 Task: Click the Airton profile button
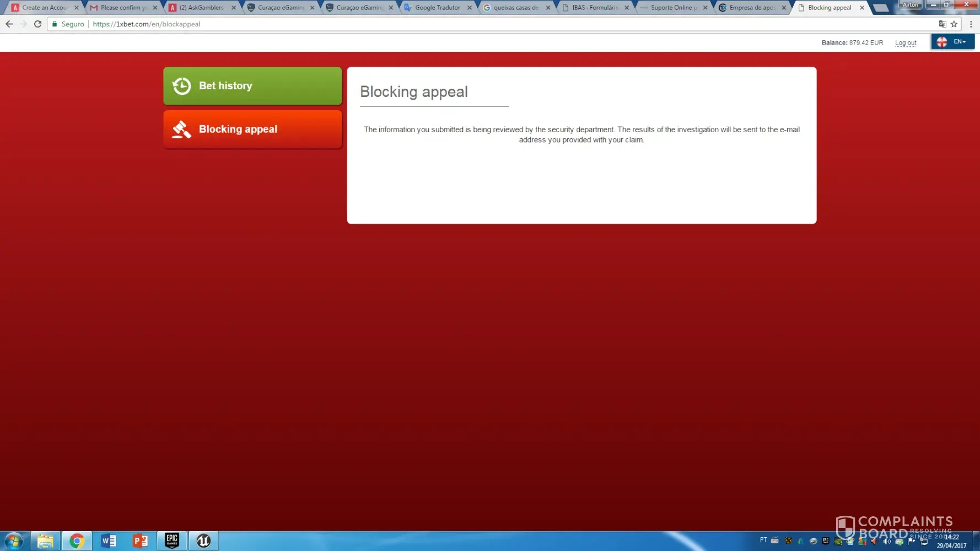(x=911, y=4)
